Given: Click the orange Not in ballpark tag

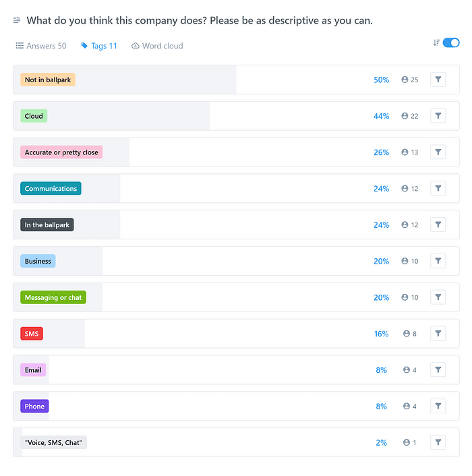Looking at the screenshot, I should (48, 80).
